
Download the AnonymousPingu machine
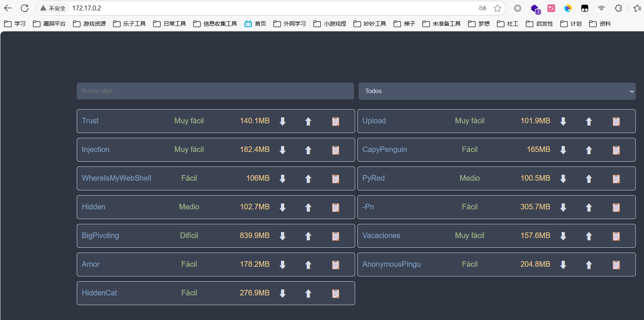[x=563, y=265]
